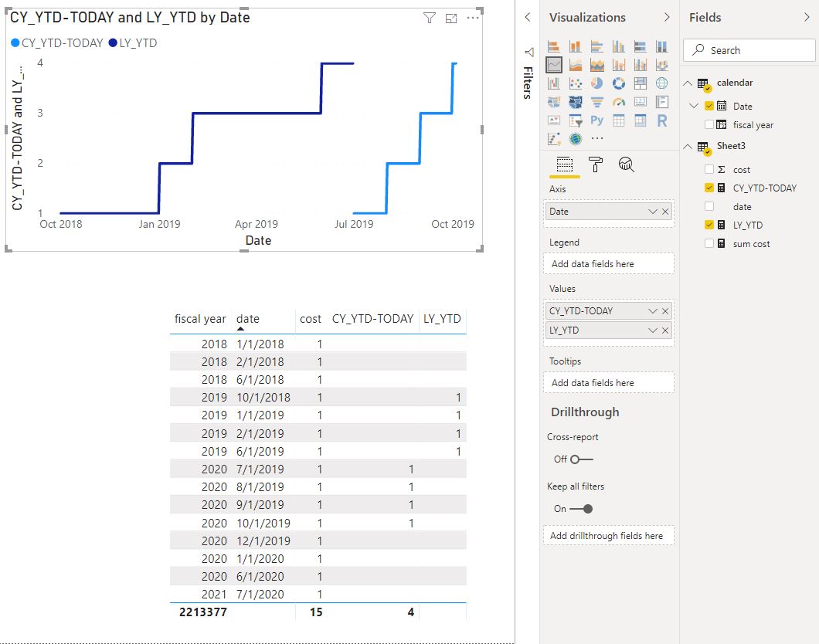Open dropdown for CY_YTD-TODAY value field

point(652,311)
